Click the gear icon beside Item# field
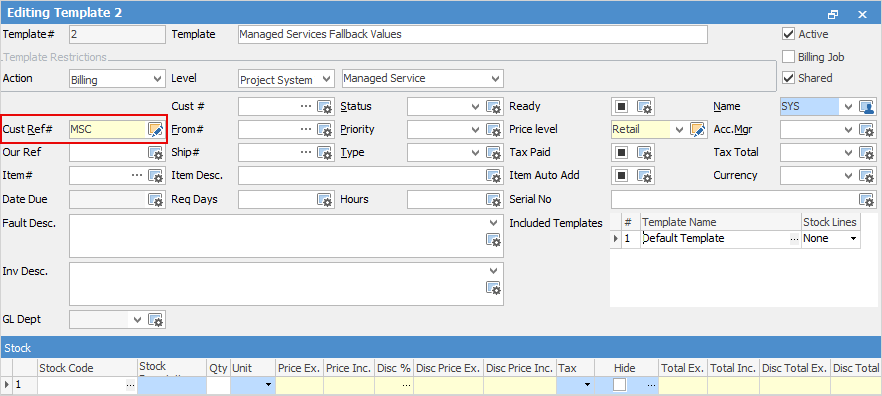Screen dimensions: 882x396 pyautogui.click(x=156, y=176)
